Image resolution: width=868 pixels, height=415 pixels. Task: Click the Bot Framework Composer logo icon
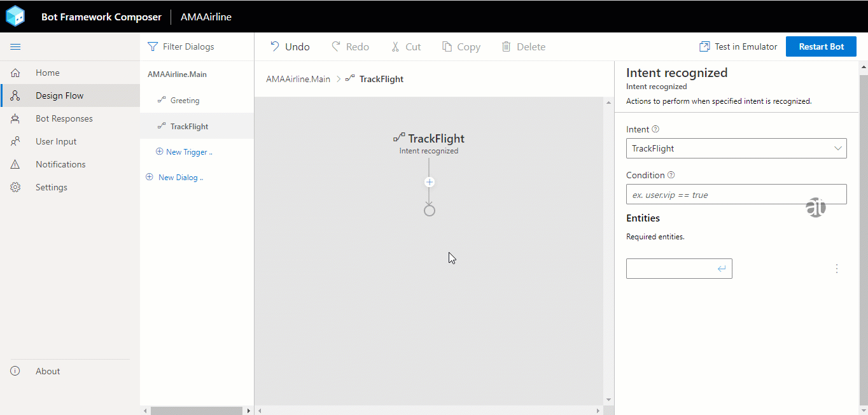(x=15, y=17)
